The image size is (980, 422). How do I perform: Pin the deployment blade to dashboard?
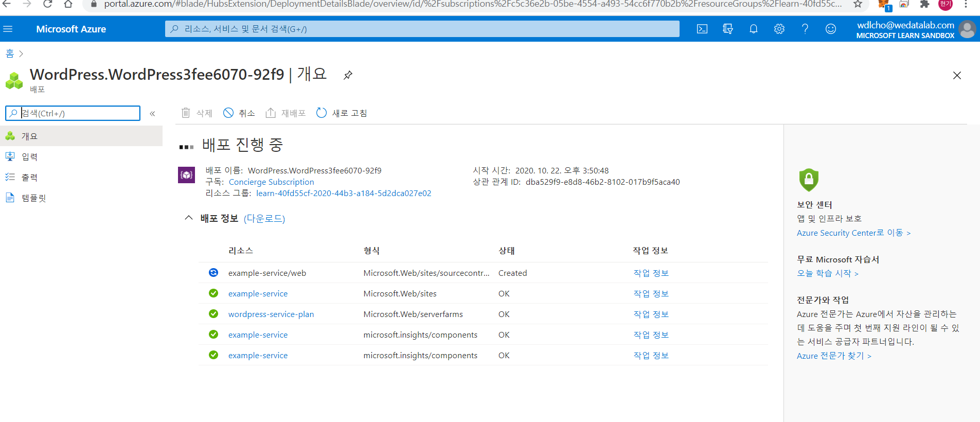348,75
